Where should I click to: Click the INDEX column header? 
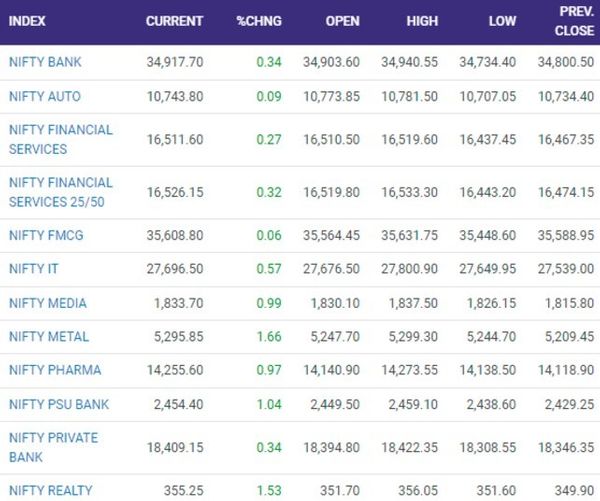point(27,21)
